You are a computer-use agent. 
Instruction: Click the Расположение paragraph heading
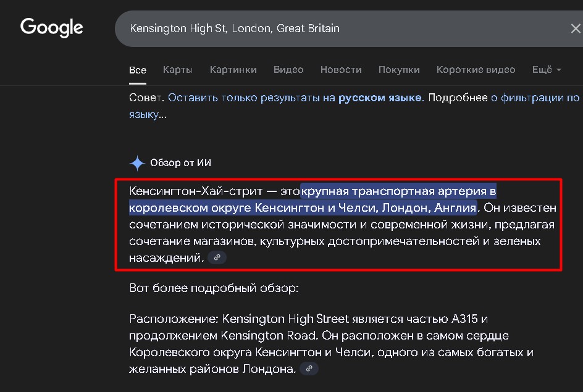[174, 319]
